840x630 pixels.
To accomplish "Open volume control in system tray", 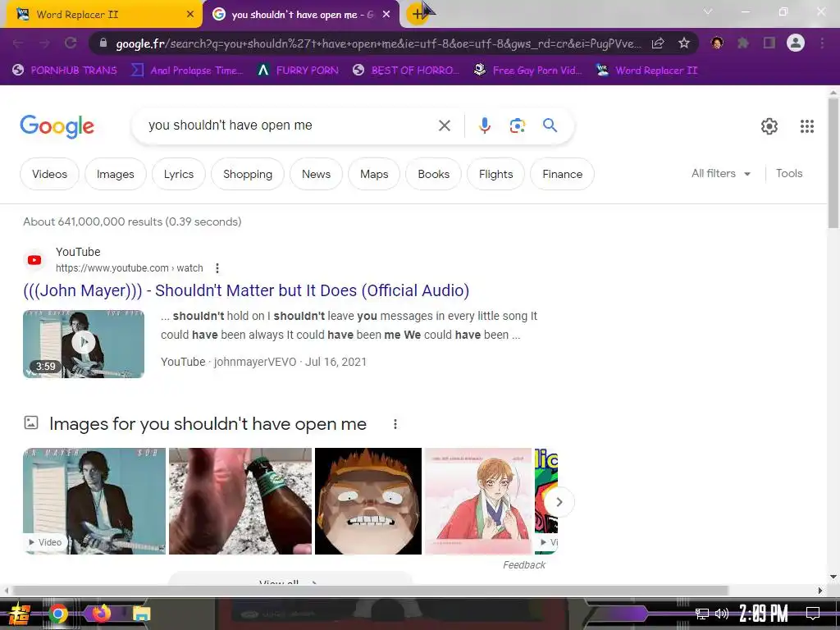I will point(722,614).
